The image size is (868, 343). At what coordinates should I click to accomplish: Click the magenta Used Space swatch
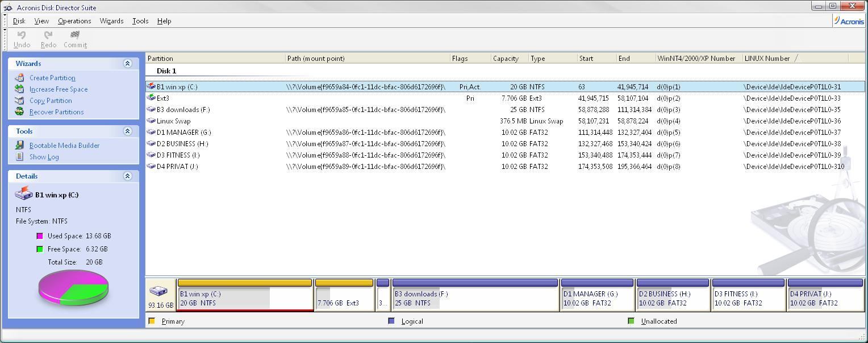pos(40,235)
